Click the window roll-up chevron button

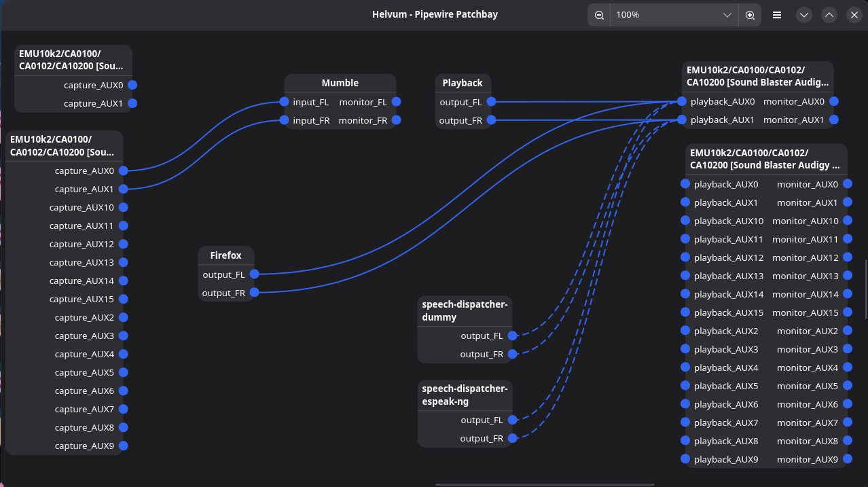click(x=829, y=15)
